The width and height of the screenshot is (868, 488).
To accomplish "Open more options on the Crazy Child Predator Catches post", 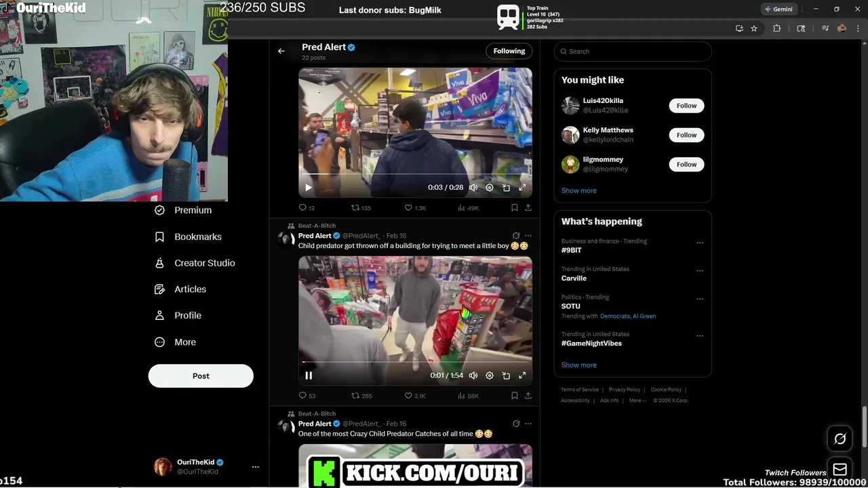I will coord(528,424).
